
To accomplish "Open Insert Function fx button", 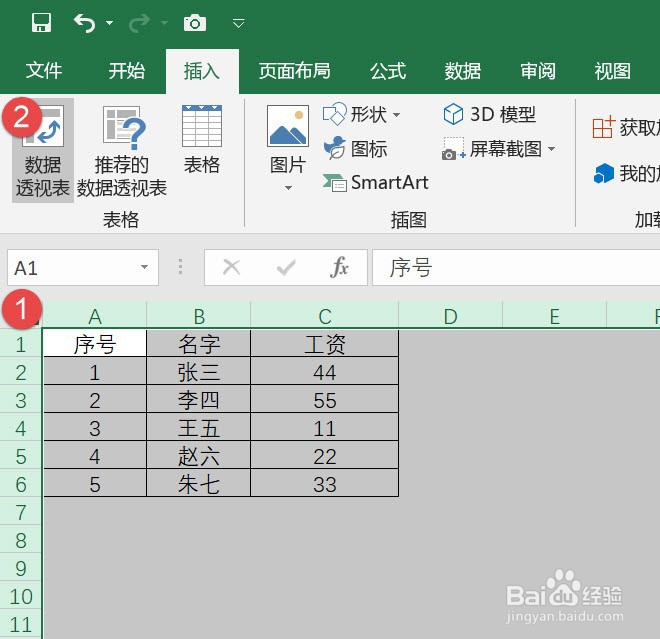I will [x=339, y=267].
